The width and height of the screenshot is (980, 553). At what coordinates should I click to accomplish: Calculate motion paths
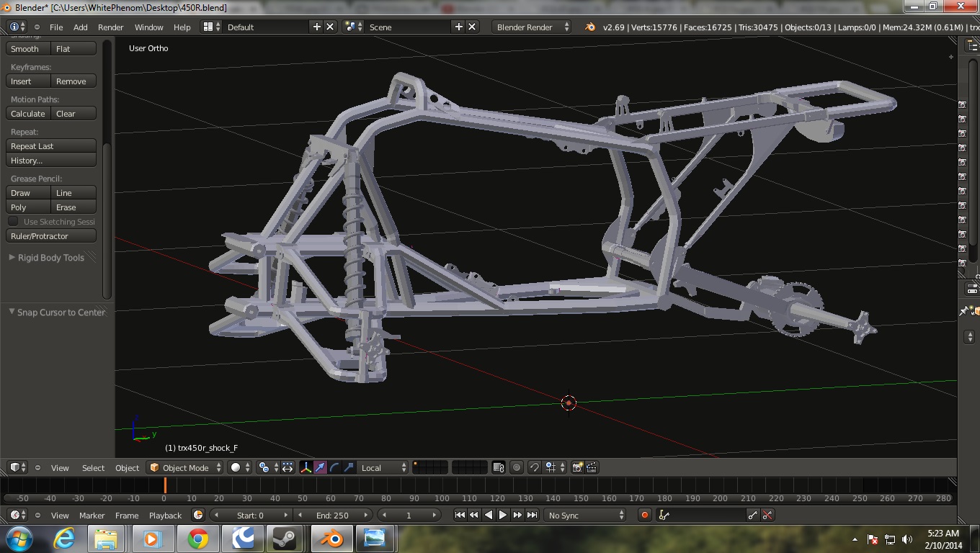[x=28, y=114]
